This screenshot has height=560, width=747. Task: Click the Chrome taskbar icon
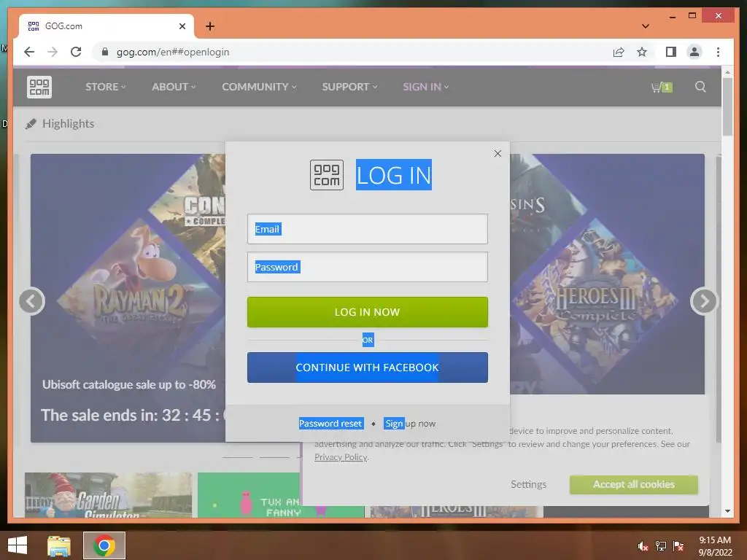104,545
